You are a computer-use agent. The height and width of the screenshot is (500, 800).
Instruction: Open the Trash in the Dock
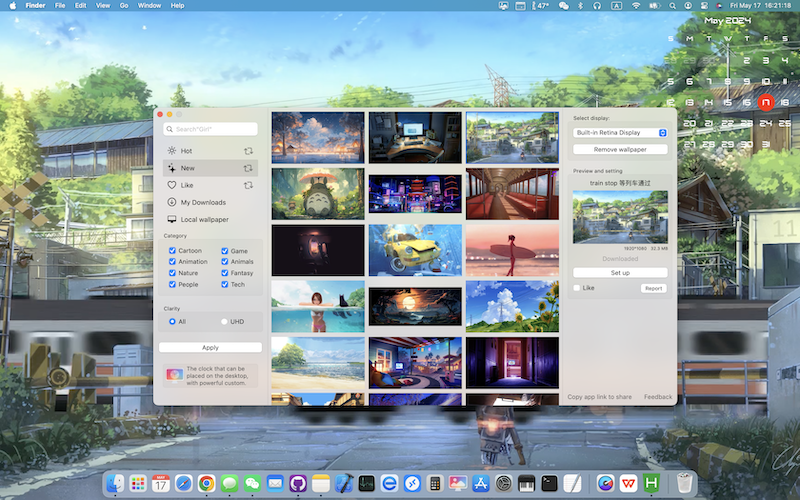(x=684, y=483)
